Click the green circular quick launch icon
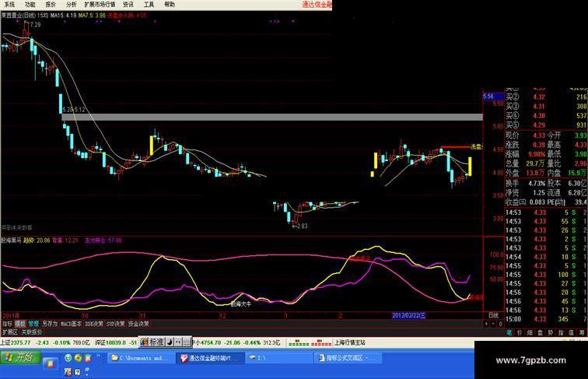This screenshot has width=588, height=379. [x=68, y=358]
